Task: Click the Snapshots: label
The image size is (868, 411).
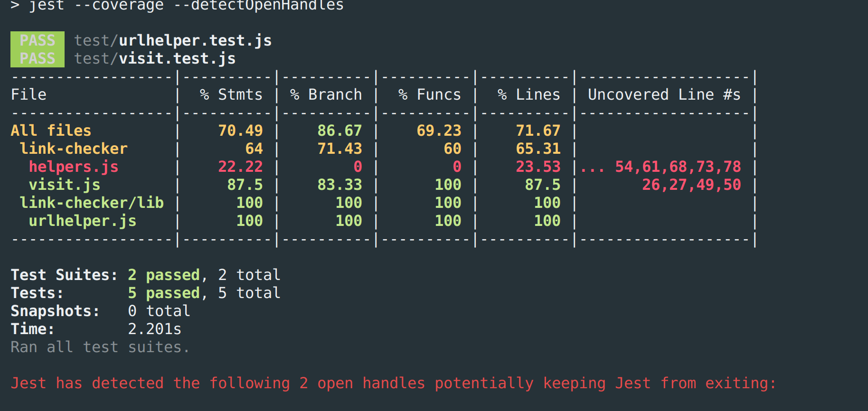Action: tap(55, 311)
